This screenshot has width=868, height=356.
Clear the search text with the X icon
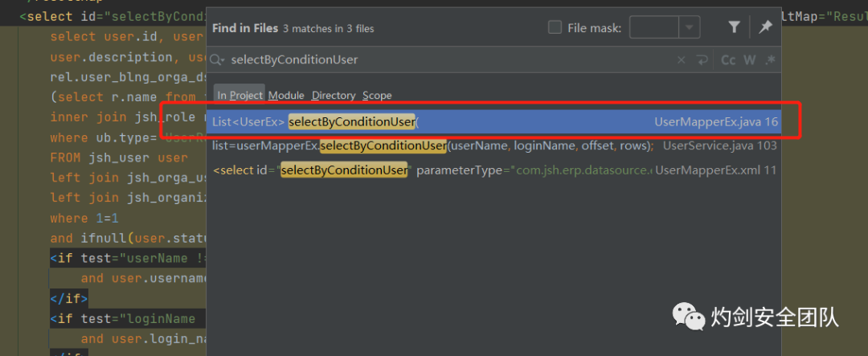(x=682, y=59)
